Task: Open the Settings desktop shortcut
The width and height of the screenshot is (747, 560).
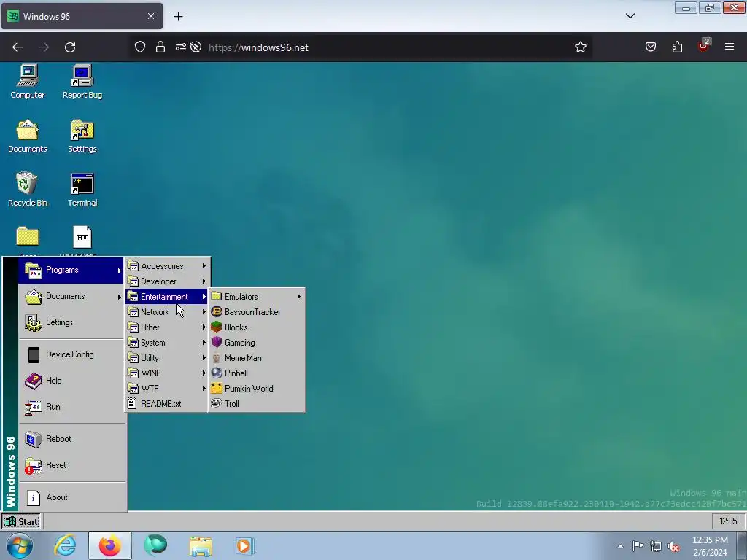Action: [82, 136]
